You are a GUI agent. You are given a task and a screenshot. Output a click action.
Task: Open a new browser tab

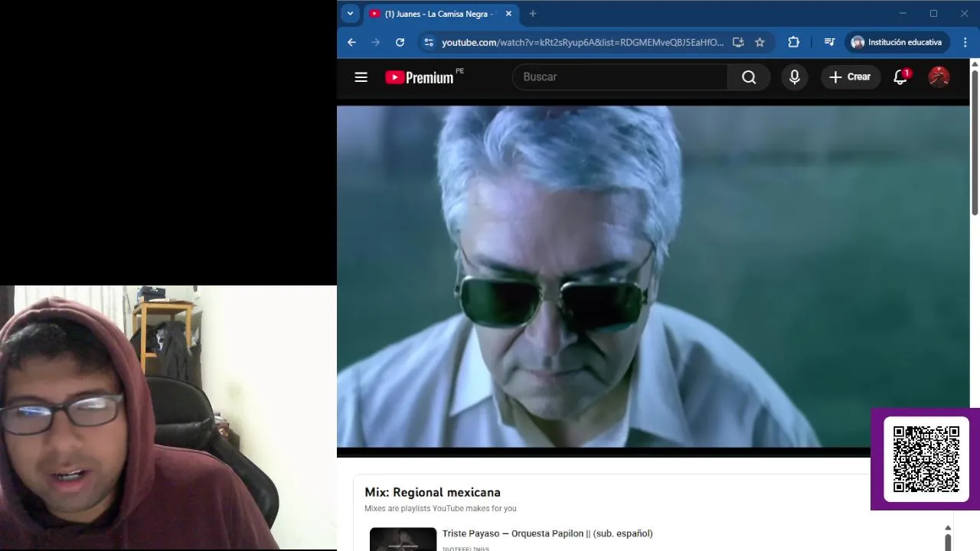click(x=533, y=14)
